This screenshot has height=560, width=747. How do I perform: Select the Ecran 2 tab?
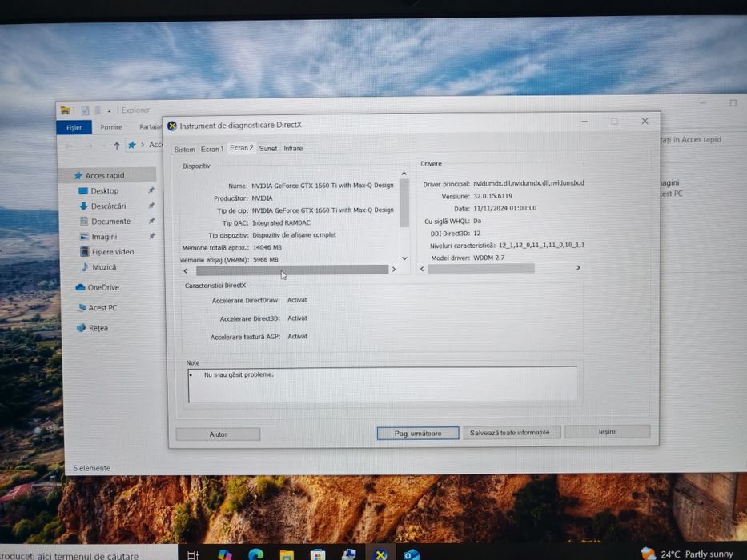(x=242, y=148)
